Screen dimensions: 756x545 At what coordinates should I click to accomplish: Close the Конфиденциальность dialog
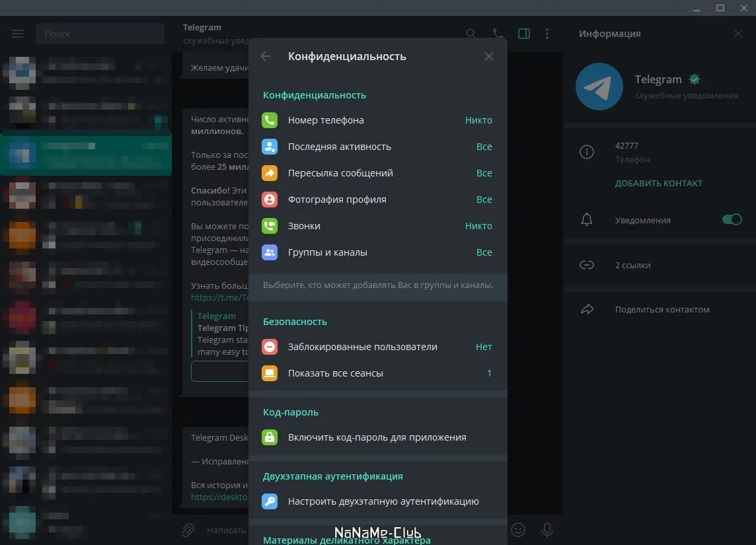click(x=489, y=56)
